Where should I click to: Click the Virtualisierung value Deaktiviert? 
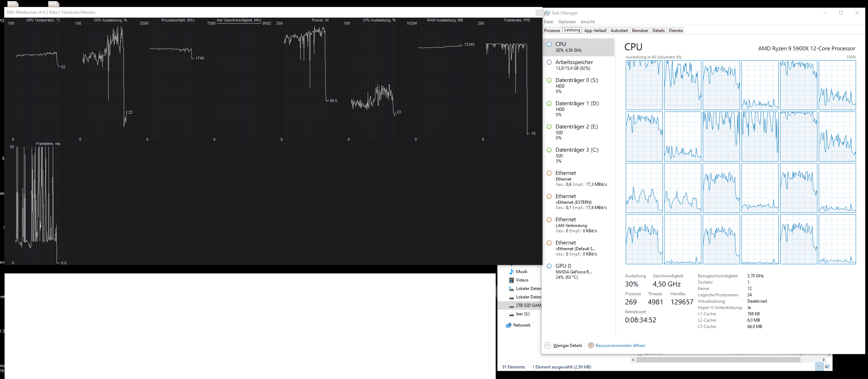(x=757, y=301)
